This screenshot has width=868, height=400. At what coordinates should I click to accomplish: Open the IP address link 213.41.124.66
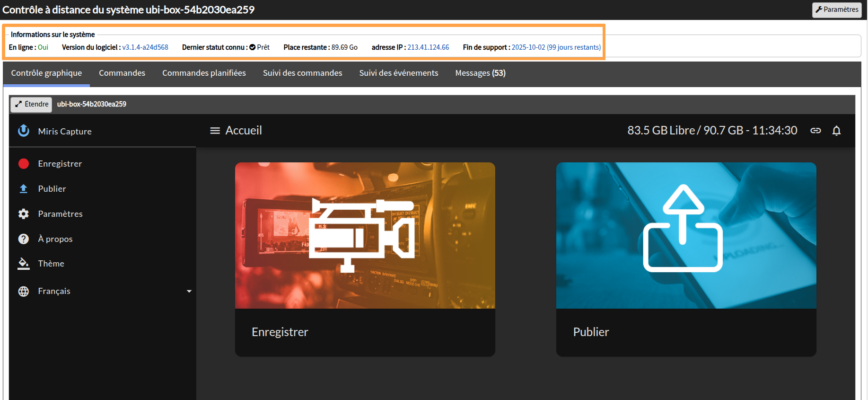428,47
